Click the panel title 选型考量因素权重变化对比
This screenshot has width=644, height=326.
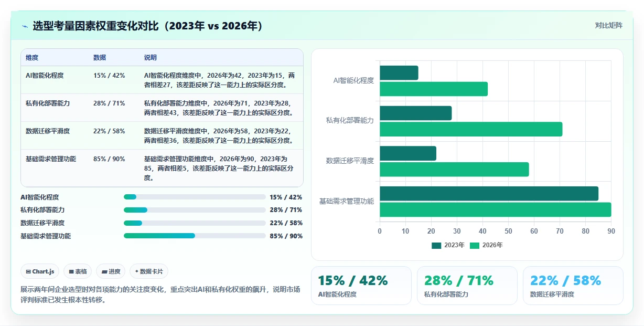[x=147, y=26]
